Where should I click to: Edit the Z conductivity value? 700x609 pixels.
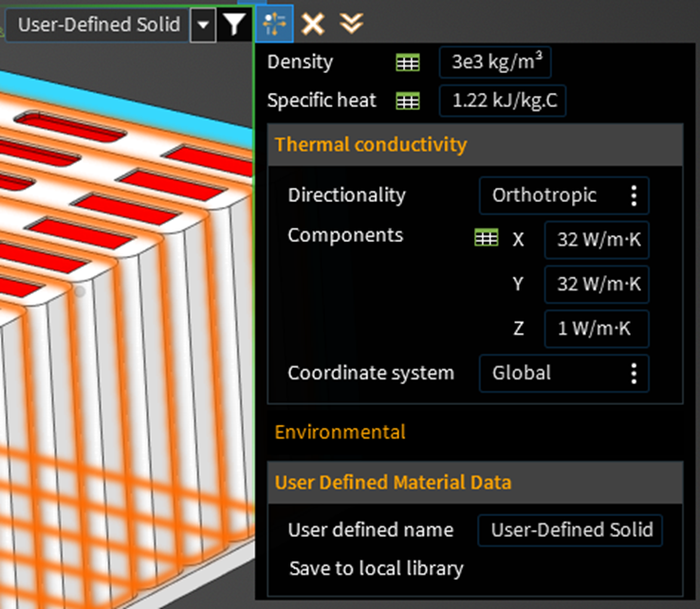click(x=597, y=328)
